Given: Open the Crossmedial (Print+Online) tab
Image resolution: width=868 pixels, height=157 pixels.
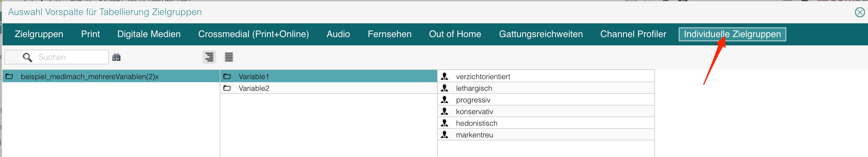Looking at the screenshot, I should pos(254,34).
